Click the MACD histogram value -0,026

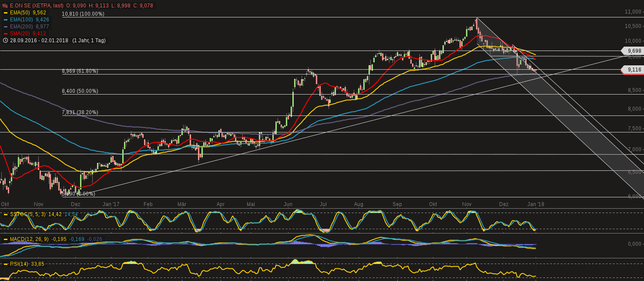[x=95, y=239]
